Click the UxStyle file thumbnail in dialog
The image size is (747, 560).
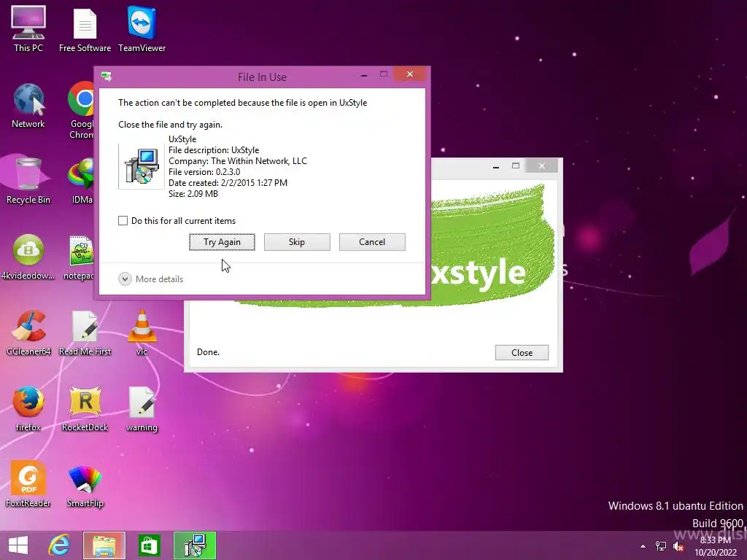click(x=141, y=166)
